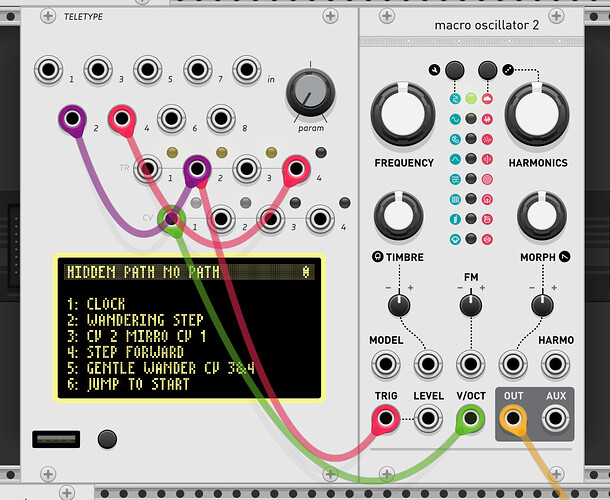Image resolution: width=610 pixels, height=500 pixels.
Task: Select the CV 4 output jack
Action: click(x=322, y=218)
